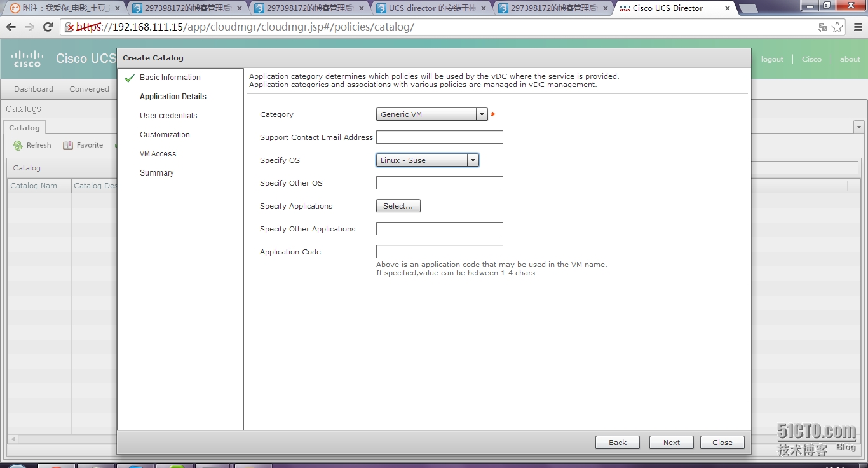868x468 pixels.
Task: Select the Customization step
Action: [165, 135]
